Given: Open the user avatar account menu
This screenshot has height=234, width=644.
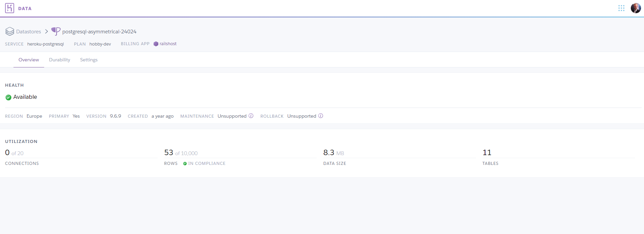Looking at the screenshot, I should pos(636,8).
